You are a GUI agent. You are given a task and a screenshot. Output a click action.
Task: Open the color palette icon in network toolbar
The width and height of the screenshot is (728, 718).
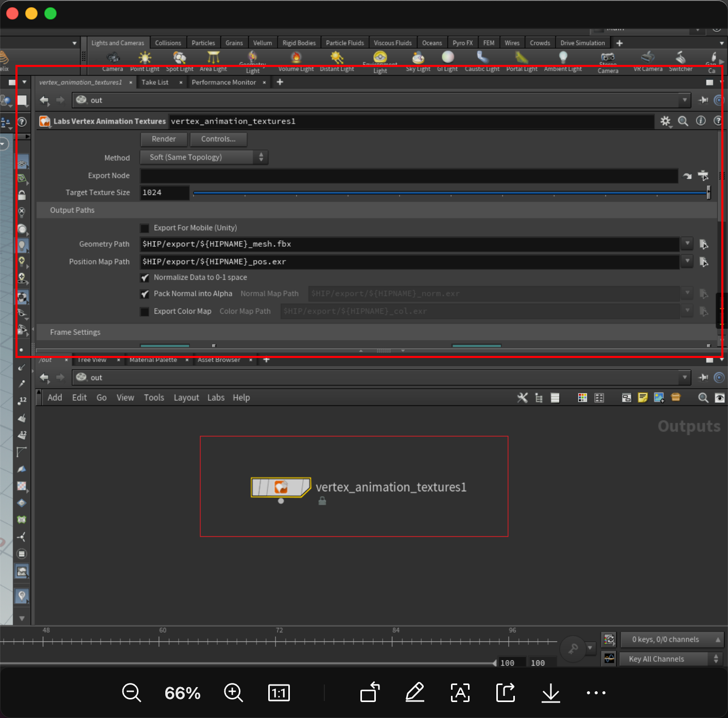[582, 398]
